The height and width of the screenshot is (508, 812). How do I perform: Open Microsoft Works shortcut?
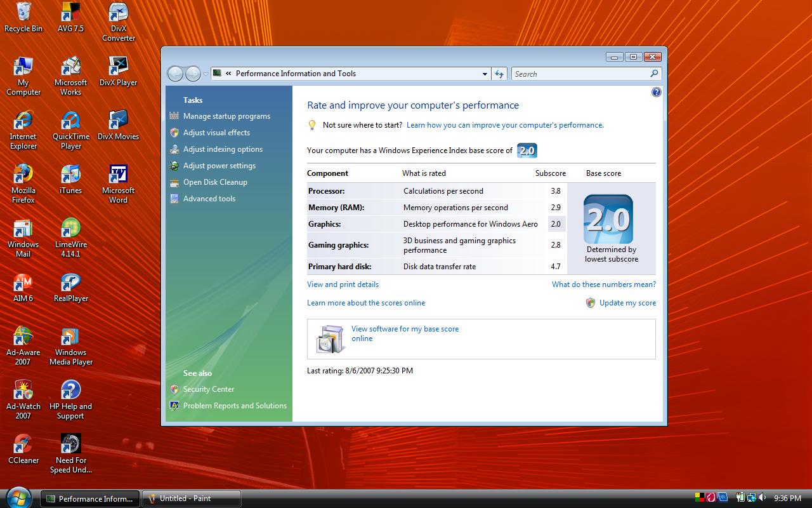tap(70, 76)
